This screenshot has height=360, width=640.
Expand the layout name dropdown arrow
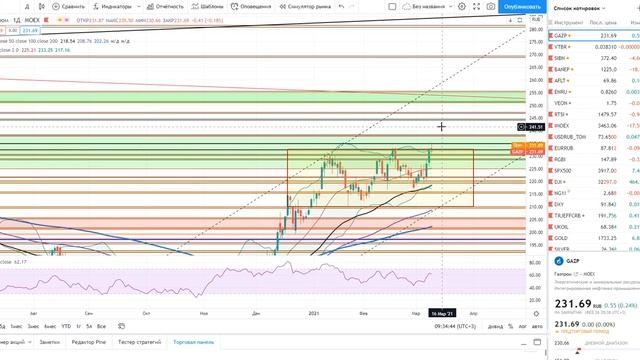pyautogui.click(x=451, y=7)
